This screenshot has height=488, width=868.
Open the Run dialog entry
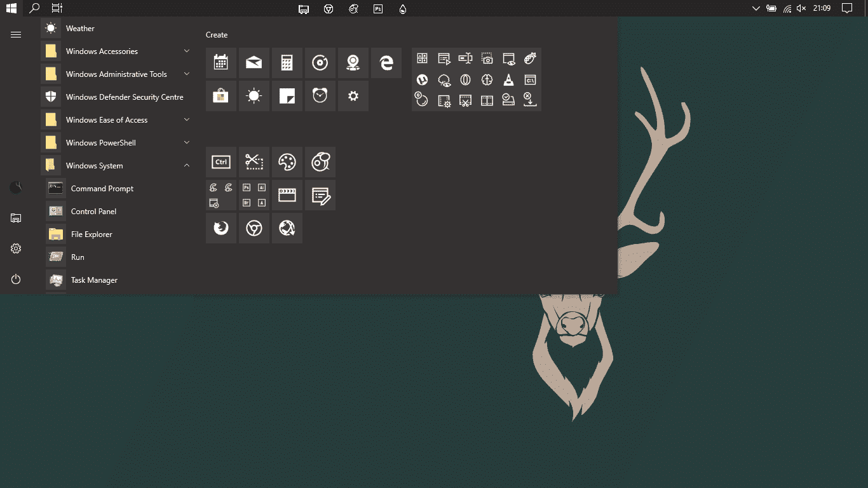pyautogui.click(x=118, y=257)
